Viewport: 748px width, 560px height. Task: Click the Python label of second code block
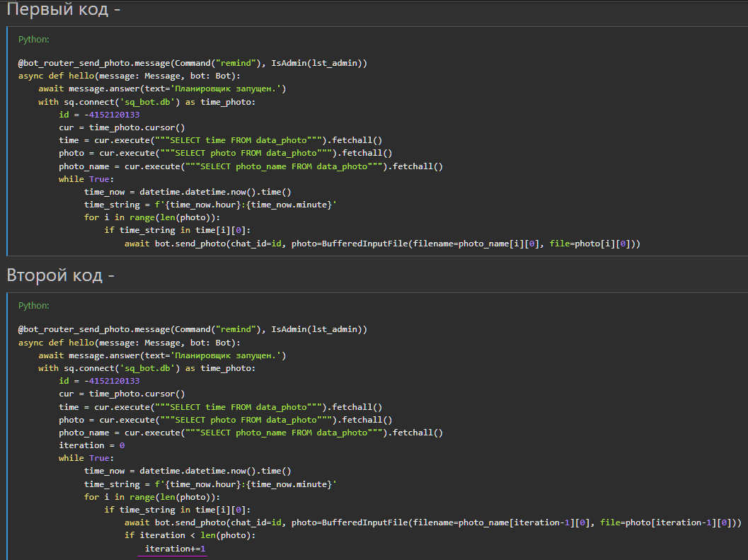tap(33, 306)
